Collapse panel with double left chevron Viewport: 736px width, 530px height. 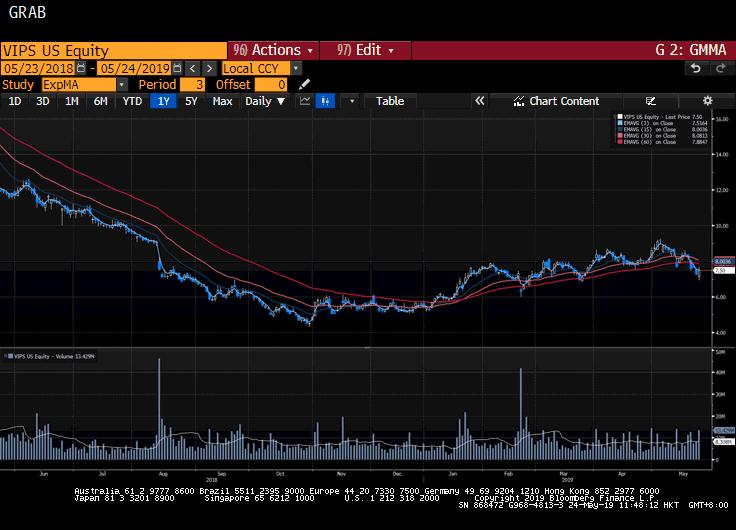pyautogui.click(x=479, y=101)
